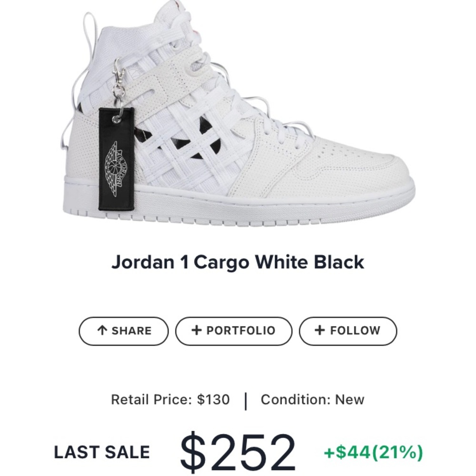Image resolution: width=476 pixels, height=476 pixels.
Task: Select the product name heading
Action: click(238, 261)
